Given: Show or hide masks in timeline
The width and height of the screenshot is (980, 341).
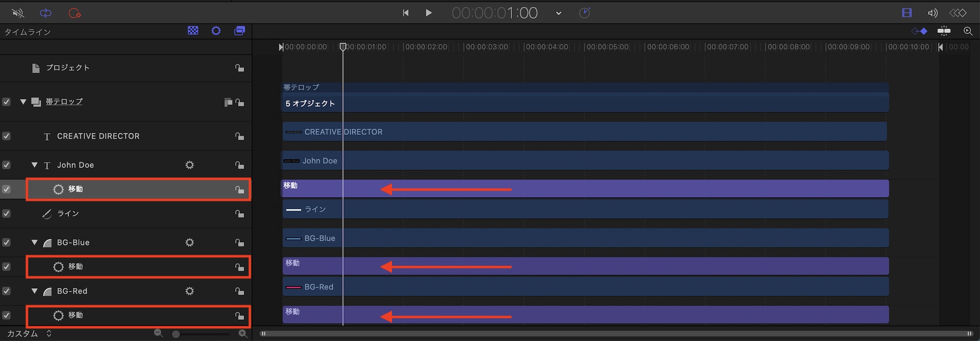Looking at the screenshot, I should pyautogui.click(x=193, y=31).
